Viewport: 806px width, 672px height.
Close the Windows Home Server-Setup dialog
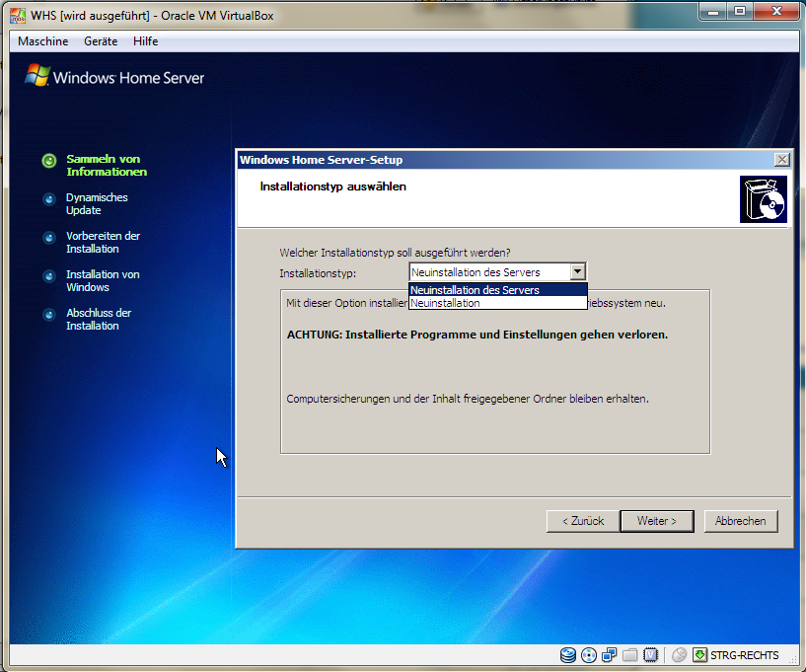click(x=782, y=160)
